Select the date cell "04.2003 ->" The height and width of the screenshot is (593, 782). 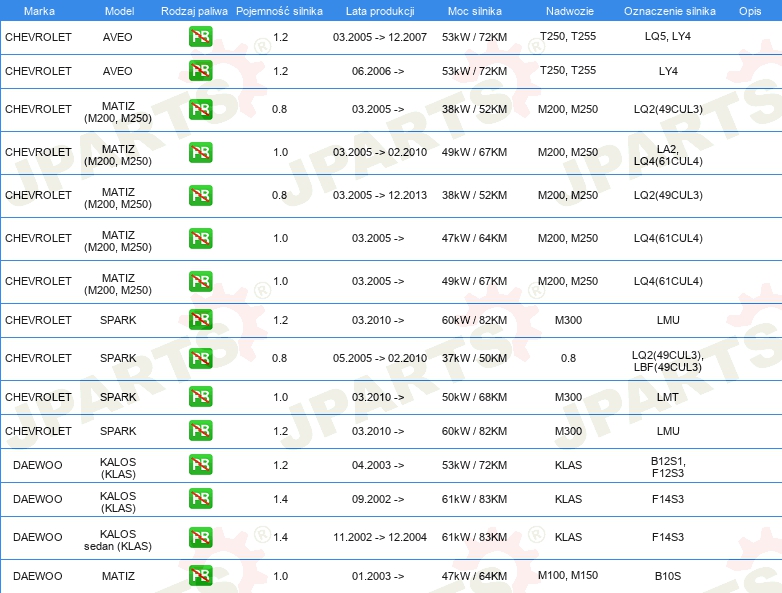pyautogui.click(x=378, y=465)
